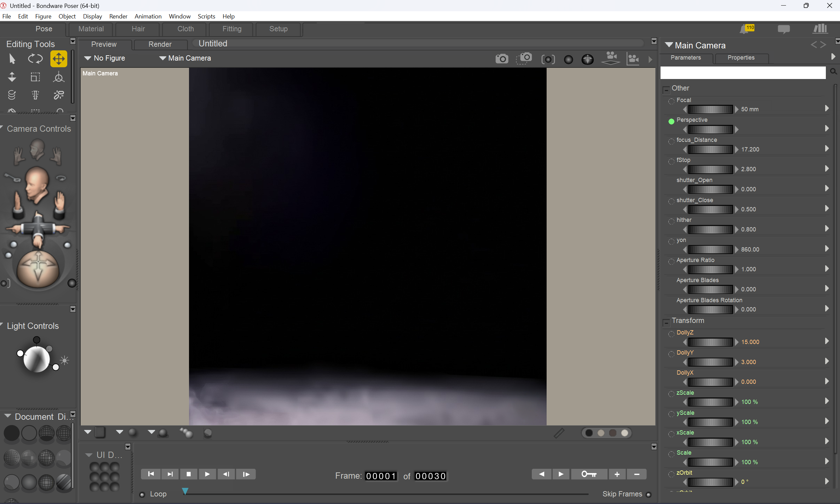
Task: Click the measurement ruler icon below viewport
Action: tap(559, 433)
